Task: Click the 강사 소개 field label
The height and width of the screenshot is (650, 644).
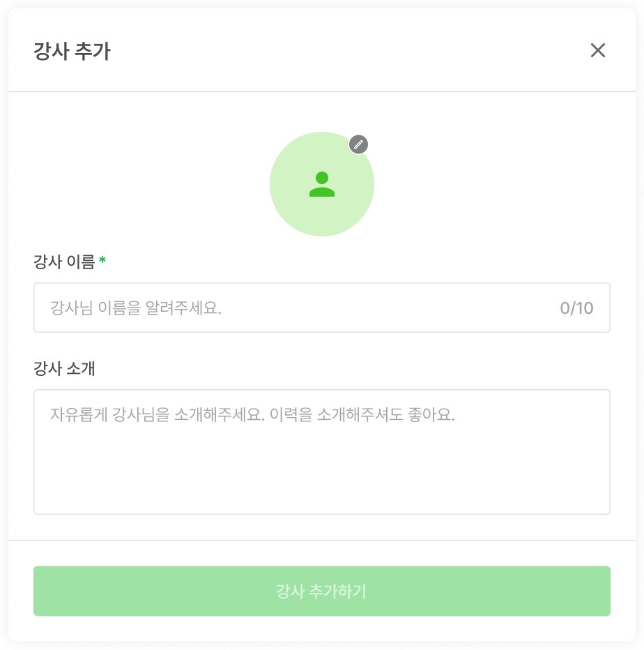Action: coord(63,369)
